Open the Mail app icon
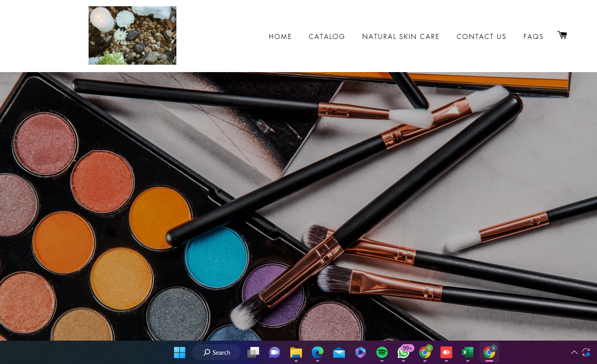597x364 pixels. tap(339, 352)
